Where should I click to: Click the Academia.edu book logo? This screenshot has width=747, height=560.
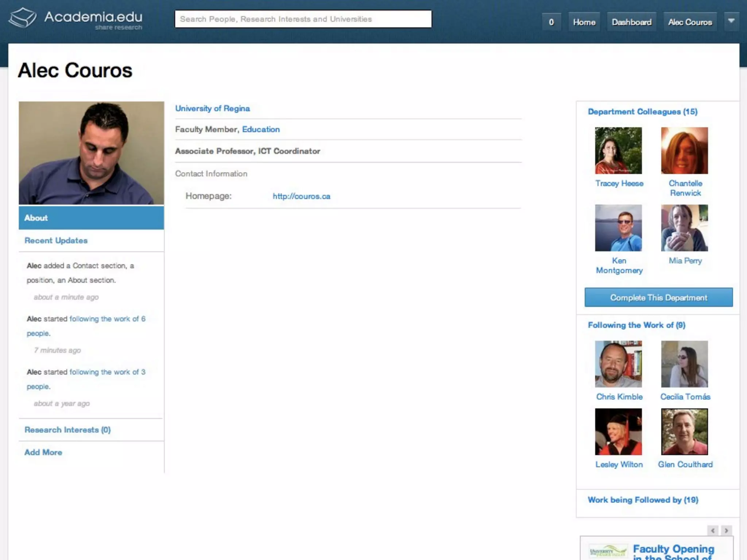click(x=23, y=17)
